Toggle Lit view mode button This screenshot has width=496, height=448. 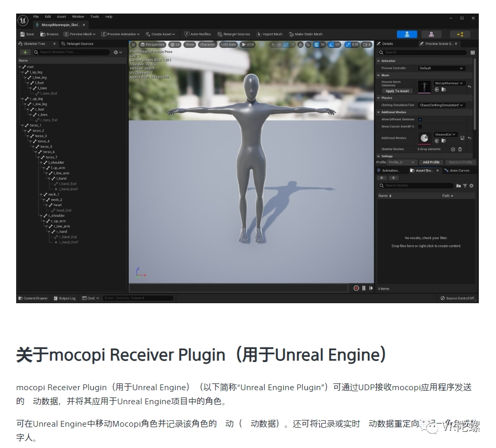pos(175,45)
